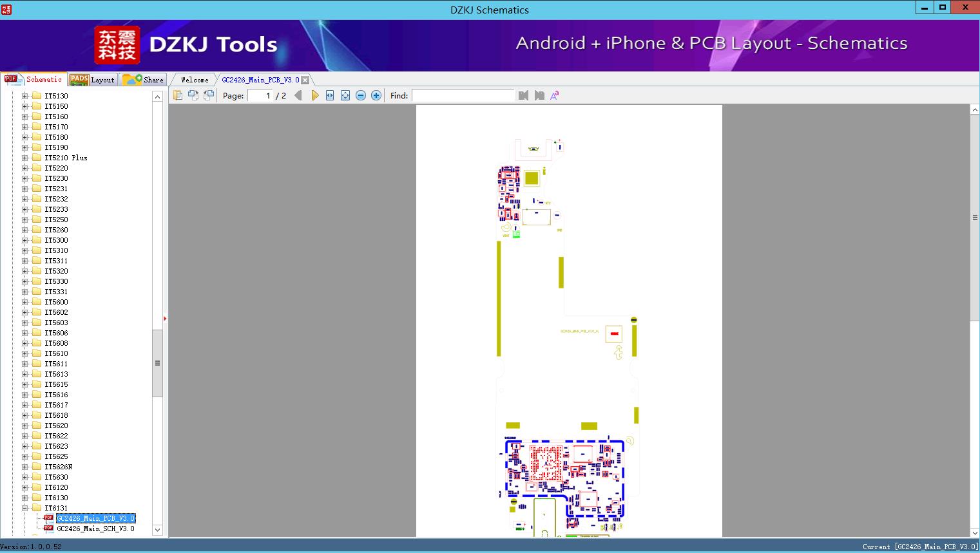Go to previous page arrow
The image size is (980, 553).
(x=298, y=95)
